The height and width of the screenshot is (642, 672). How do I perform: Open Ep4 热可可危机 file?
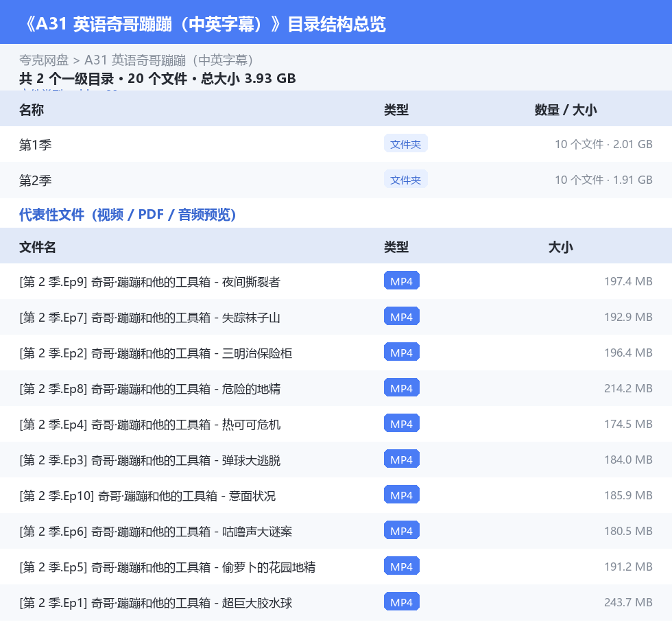coord(149,425)
